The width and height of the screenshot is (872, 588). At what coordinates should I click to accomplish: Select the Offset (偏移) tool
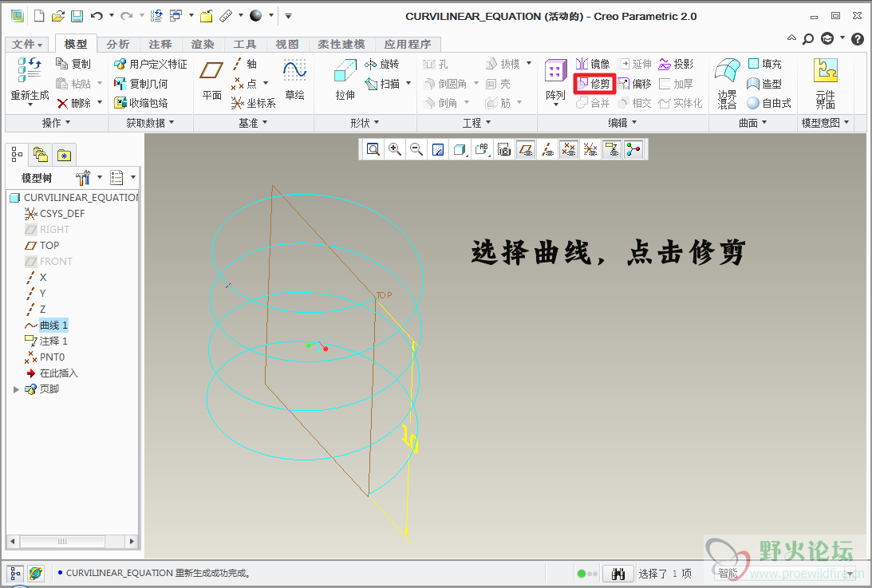[635, 84]
